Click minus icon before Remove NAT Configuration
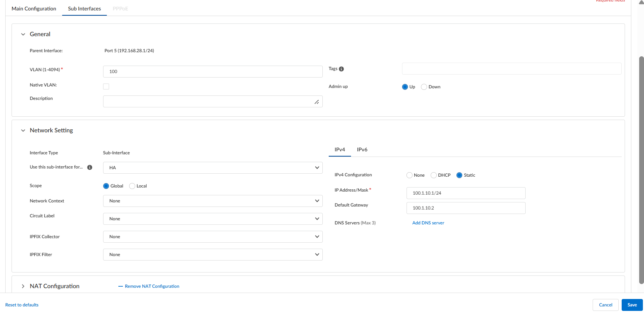644x315 pixels. 120,286
